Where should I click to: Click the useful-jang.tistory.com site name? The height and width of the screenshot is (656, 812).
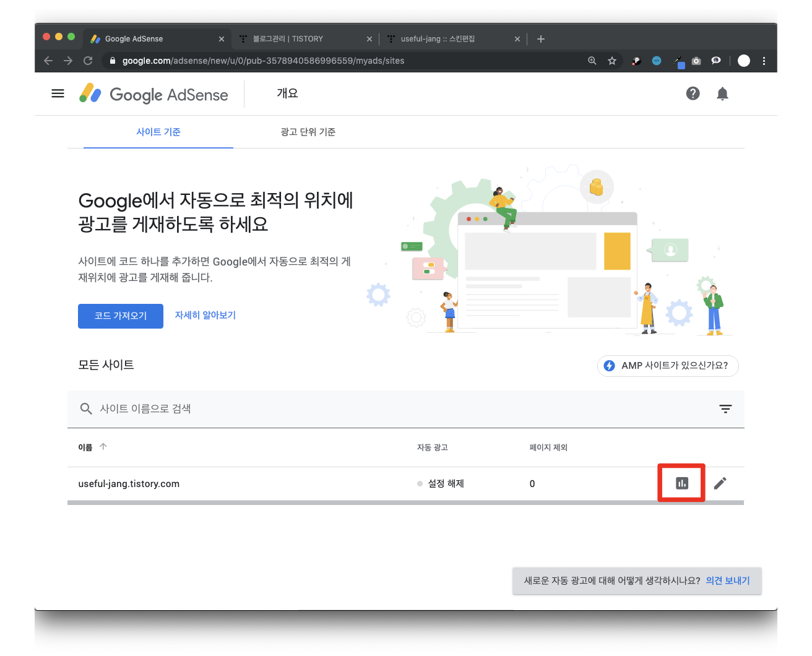[x=129, y=484]
